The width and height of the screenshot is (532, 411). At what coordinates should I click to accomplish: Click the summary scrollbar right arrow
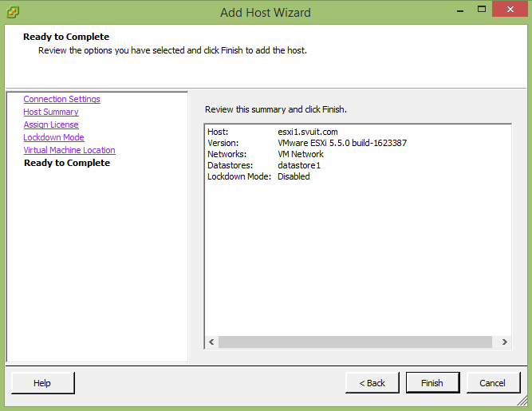505,342
